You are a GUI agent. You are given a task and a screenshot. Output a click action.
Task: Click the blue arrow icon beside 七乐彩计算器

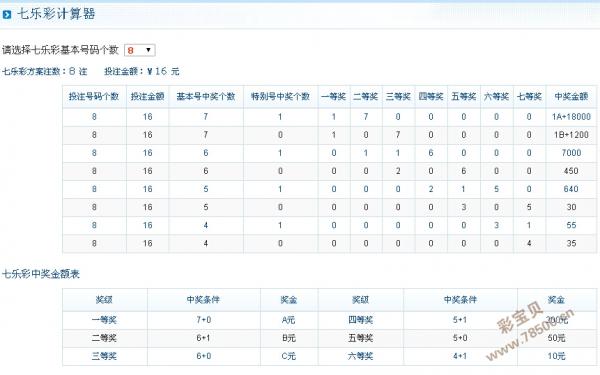(x=7, y=15)
